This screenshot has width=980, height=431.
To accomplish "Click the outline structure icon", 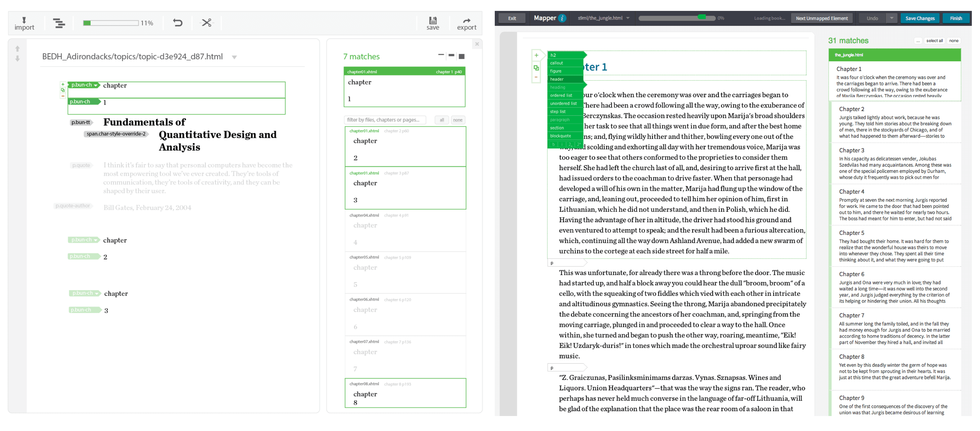I will pos(59,23).
